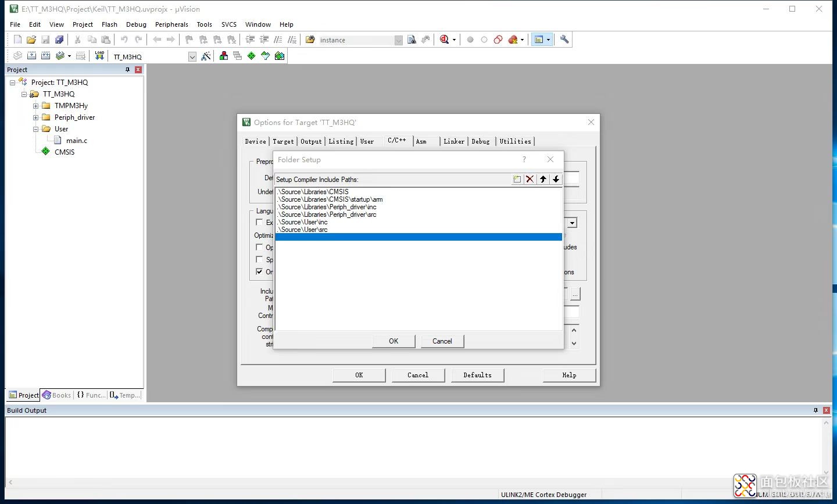837x504 pixels.
Task: Open Select Software Packs icon
Action: [265, 56]
